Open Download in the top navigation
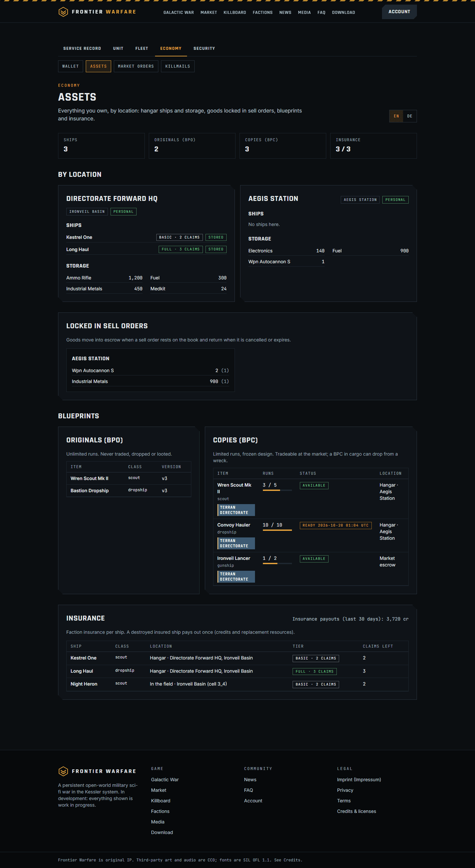This screenshot has width=475, height=868. [344, 13]
